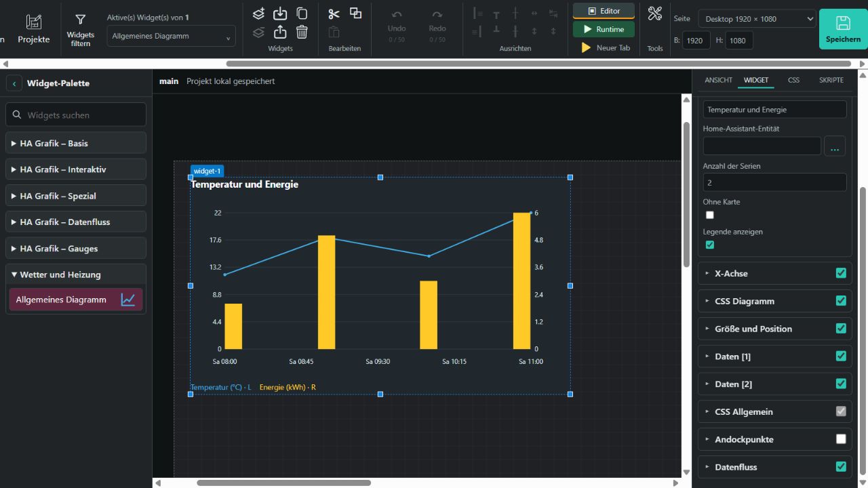Viewport: 868px width, 488px height.
Task: Click the Widgets suchen search field
Action: point(76,115)
